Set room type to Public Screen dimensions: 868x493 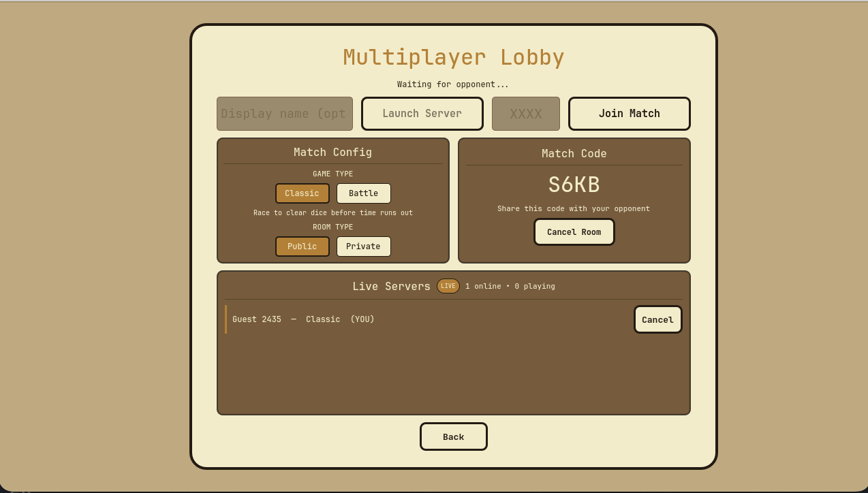(x=302, y=246)
